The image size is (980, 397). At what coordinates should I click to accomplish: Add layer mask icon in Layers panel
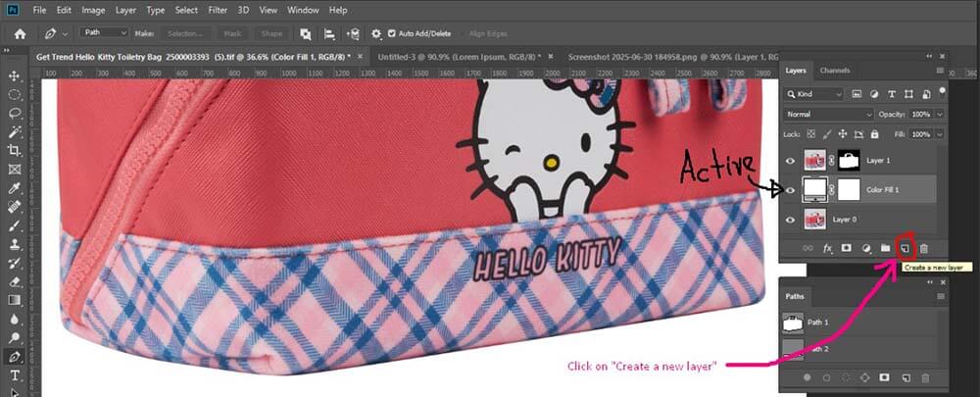tap(847, 248)
